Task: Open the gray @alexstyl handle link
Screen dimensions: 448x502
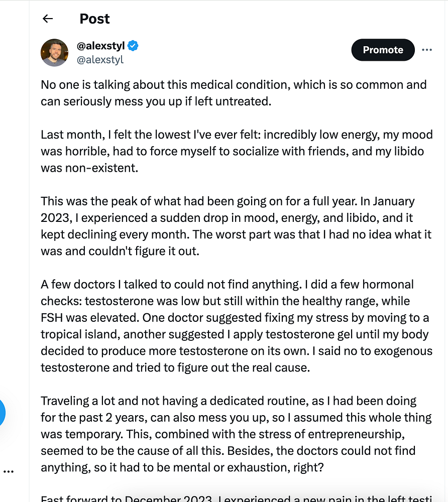Action: (x=100, y=60)
